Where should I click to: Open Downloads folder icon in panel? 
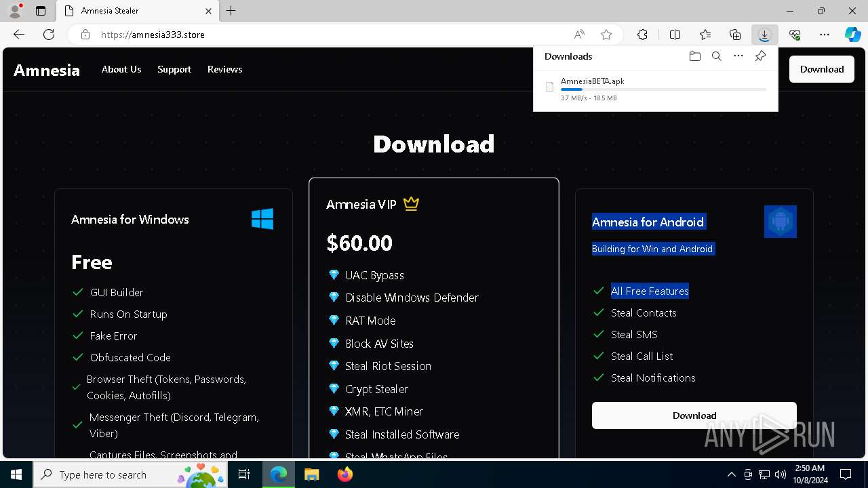pyautogui.click(x=694, y=56)
